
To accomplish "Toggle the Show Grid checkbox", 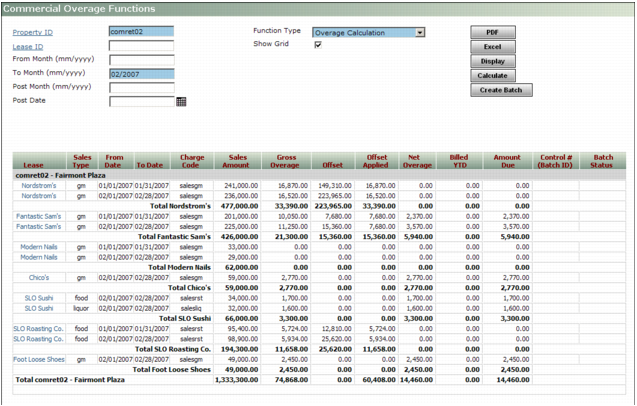I will 318,45.
